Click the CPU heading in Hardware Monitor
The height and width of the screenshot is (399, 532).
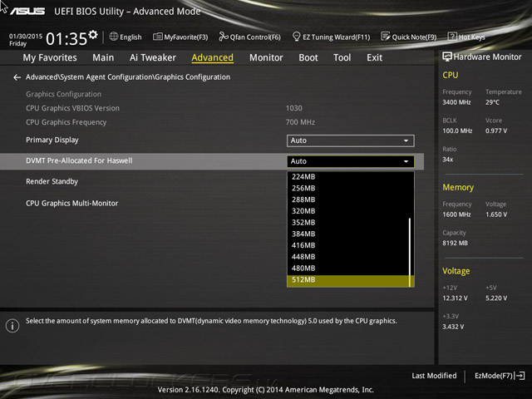(x=451, y=75)
